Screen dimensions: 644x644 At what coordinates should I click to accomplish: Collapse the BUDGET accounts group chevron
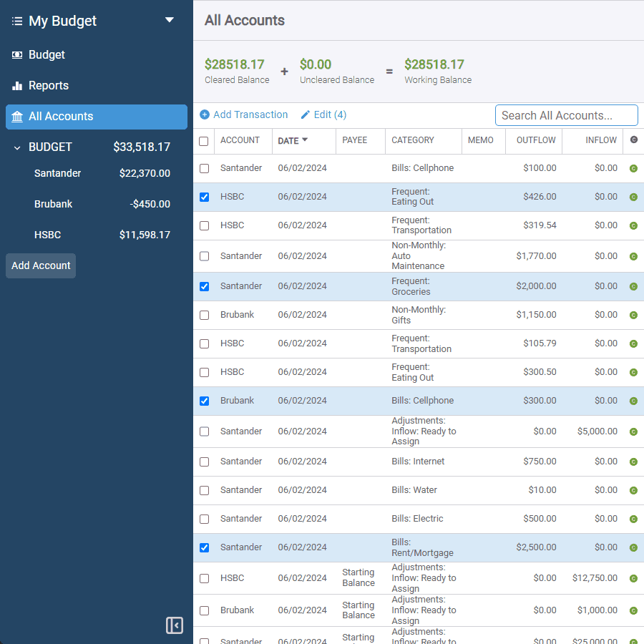click(x=17, y=147)
